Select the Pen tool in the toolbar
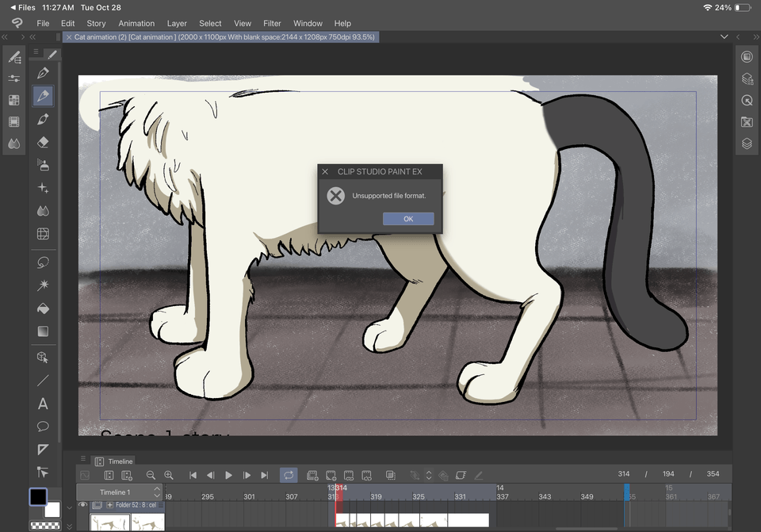Image resolution: width=761 pixels, height=532 pixels. [43, 73]
